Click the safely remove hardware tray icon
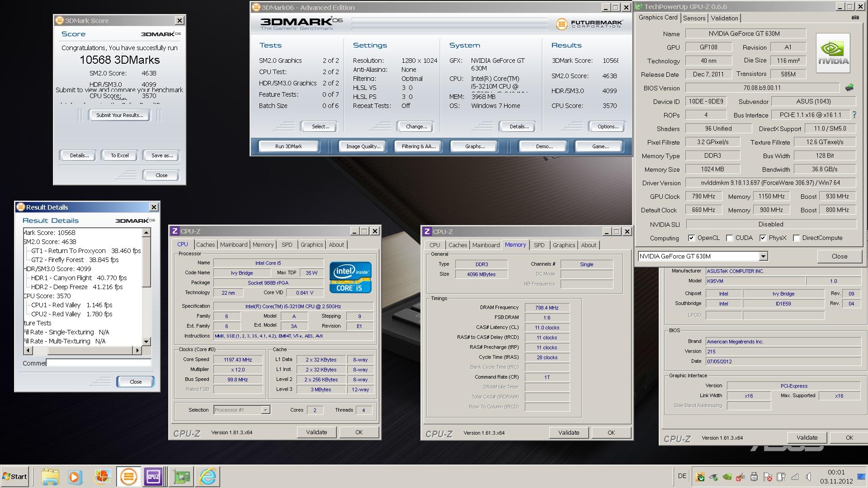The height and width of the screenshot is (488, 868). click(x=754, y=477)
